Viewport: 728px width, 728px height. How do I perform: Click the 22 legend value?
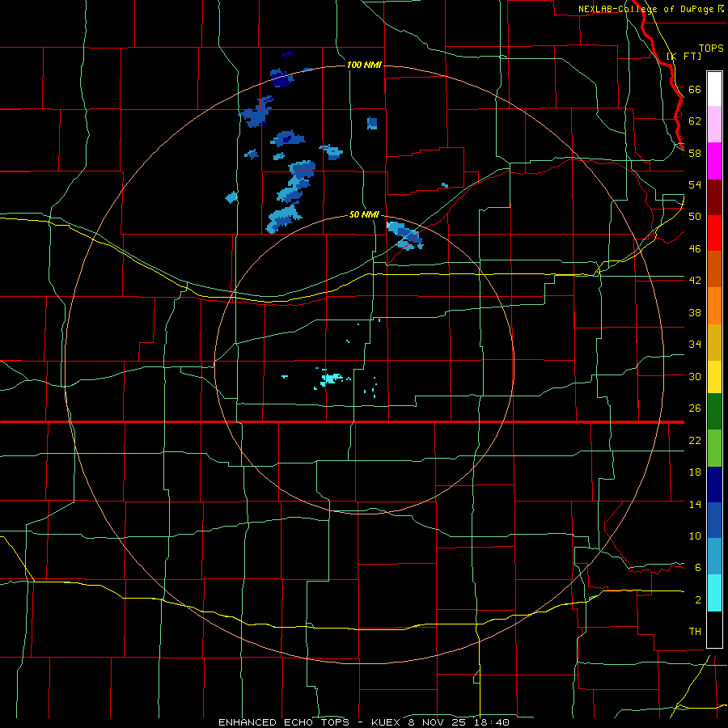click(695, 440)
